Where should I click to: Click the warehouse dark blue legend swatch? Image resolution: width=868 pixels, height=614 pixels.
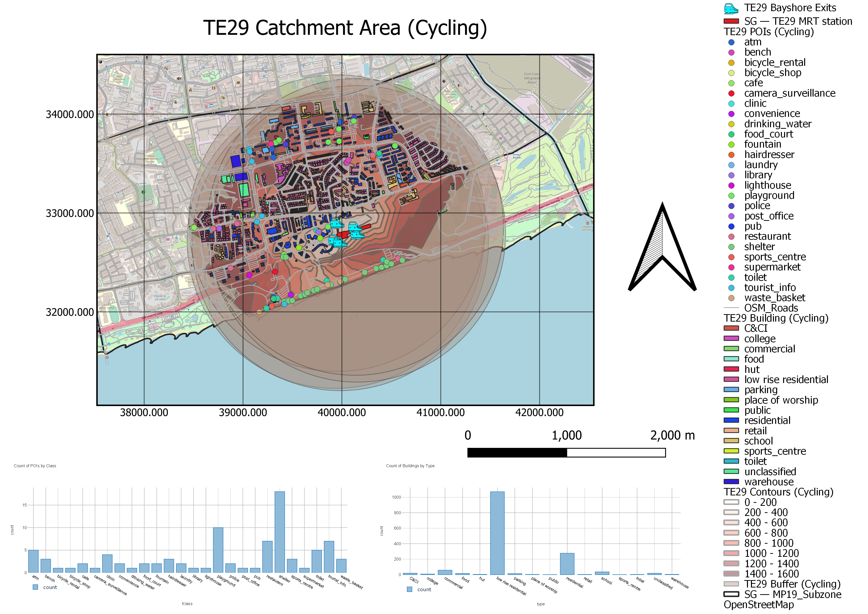(731, 482)
